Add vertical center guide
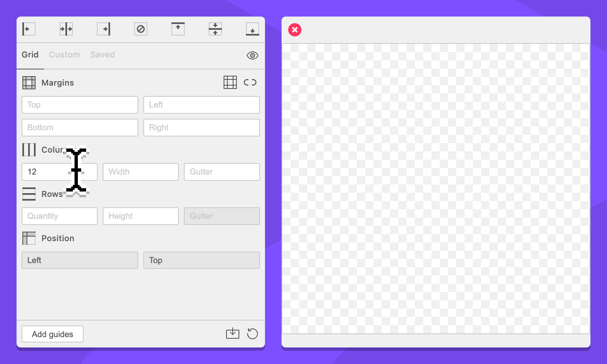The height and width of the screenshot is (364, 607). 66,29
